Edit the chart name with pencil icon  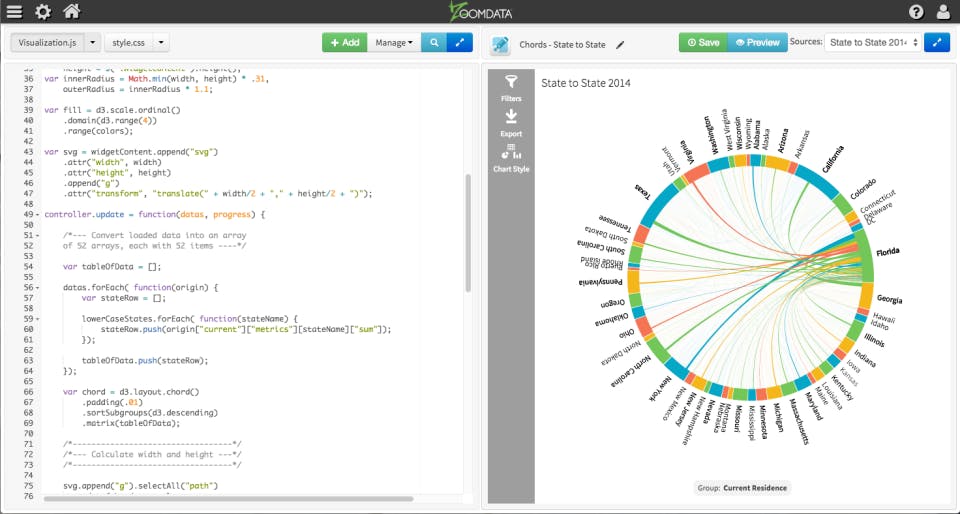(x=620, y=45)
